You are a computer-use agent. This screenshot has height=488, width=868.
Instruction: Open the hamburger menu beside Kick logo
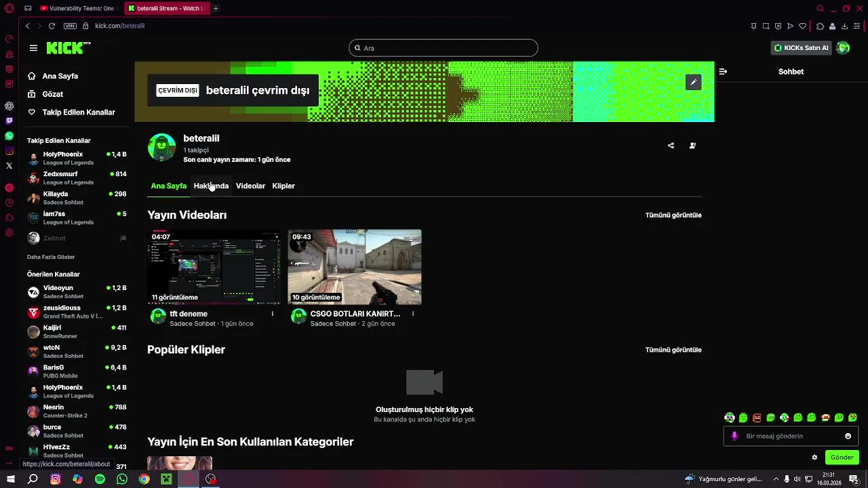pos(33,48)
